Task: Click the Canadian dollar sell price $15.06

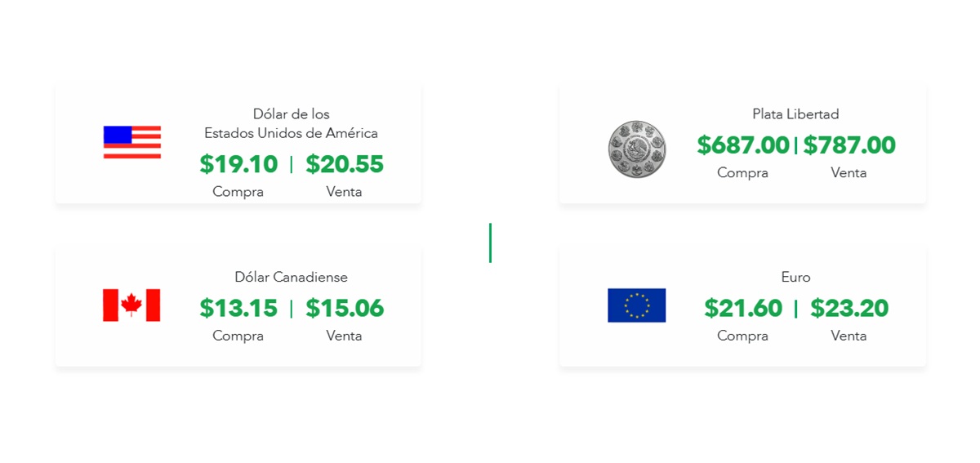Action: click(x=345, y=308)
